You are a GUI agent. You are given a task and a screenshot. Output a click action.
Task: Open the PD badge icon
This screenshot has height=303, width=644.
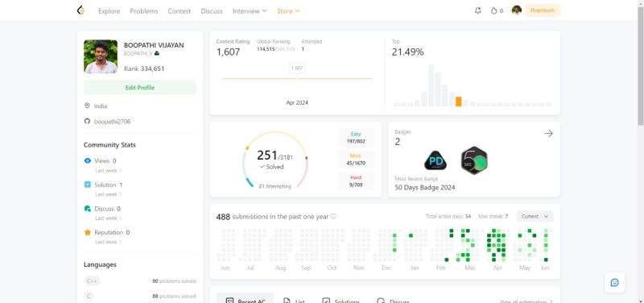pyautogui.click(x=436, y=160)
